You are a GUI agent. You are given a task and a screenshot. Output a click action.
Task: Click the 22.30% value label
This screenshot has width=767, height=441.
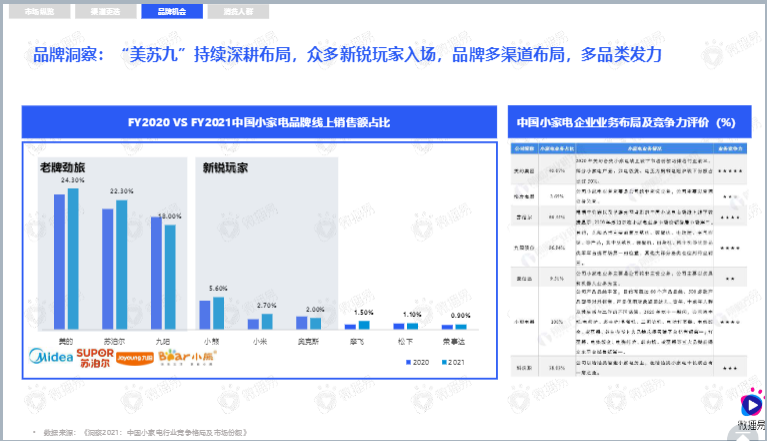121,191
